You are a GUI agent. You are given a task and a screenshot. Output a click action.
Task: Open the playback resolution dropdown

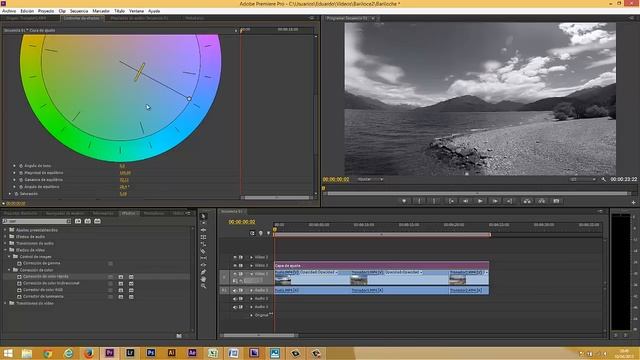(582, 179)
